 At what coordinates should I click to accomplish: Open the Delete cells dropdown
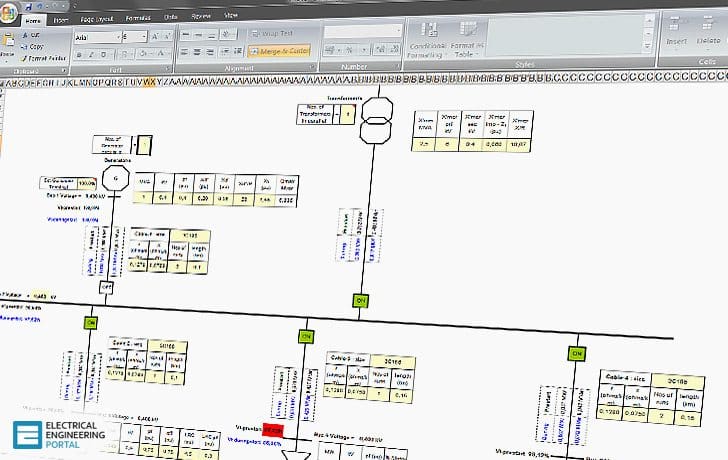point(708,32)
